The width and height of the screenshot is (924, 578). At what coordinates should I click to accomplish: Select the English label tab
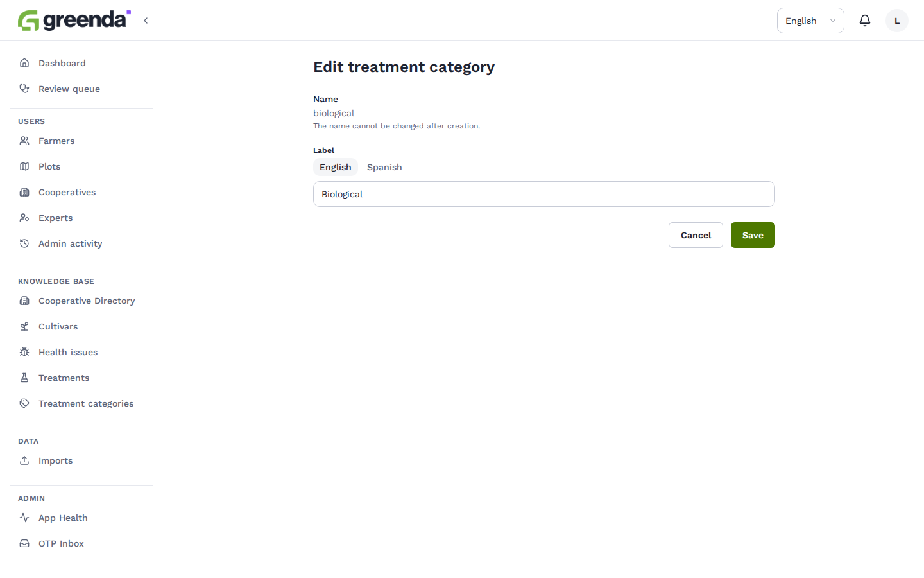(x=336, y=167)
